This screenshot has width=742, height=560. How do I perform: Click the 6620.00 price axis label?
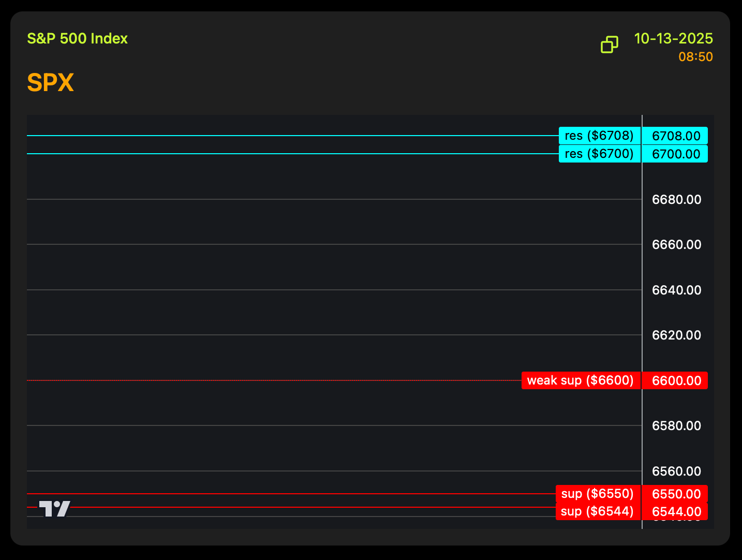(x=676, y=335)
